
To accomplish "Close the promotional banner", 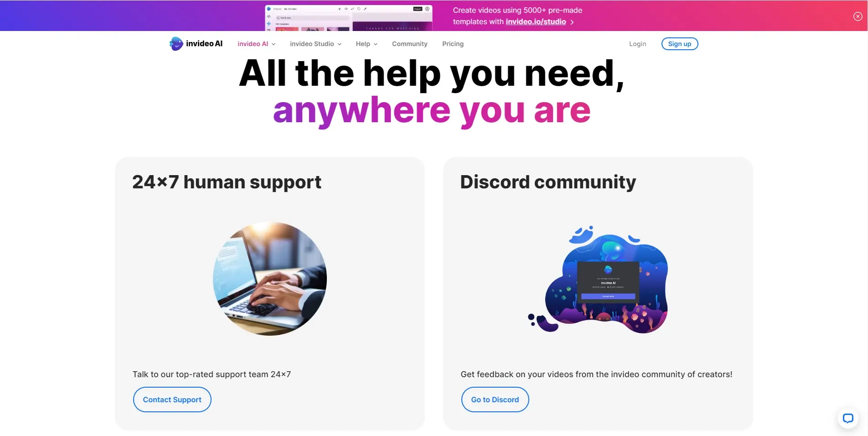I will click(858, 16).
